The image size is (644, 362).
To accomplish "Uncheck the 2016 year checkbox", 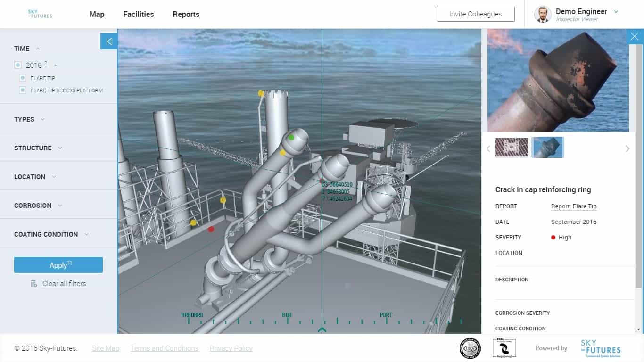I will [x=18, y=65].
